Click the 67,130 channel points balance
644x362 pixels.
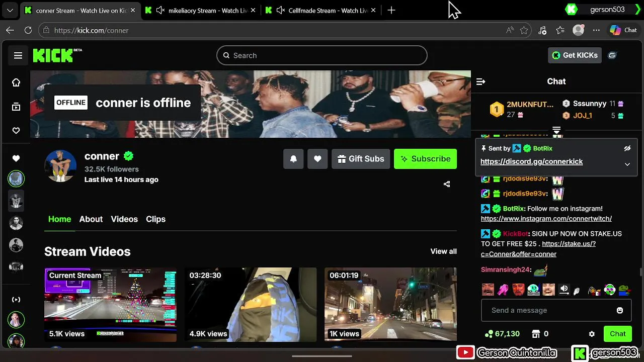(502, 334)
